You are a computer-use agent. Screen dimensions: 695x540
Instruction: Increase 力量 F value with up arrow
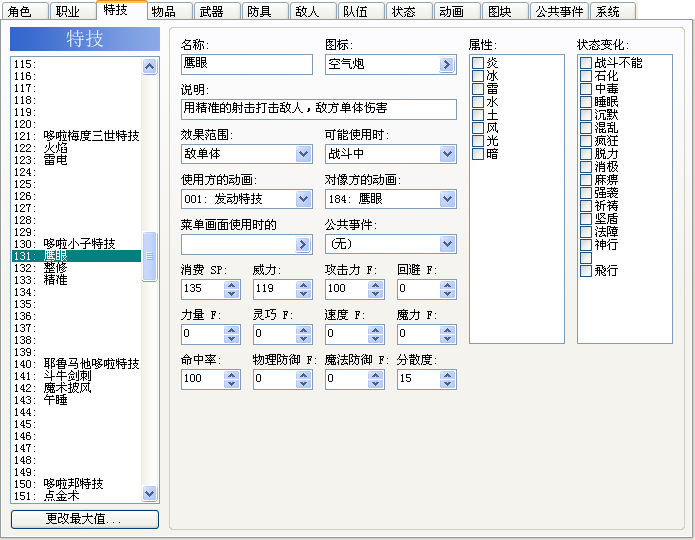(x=231, y=330)
